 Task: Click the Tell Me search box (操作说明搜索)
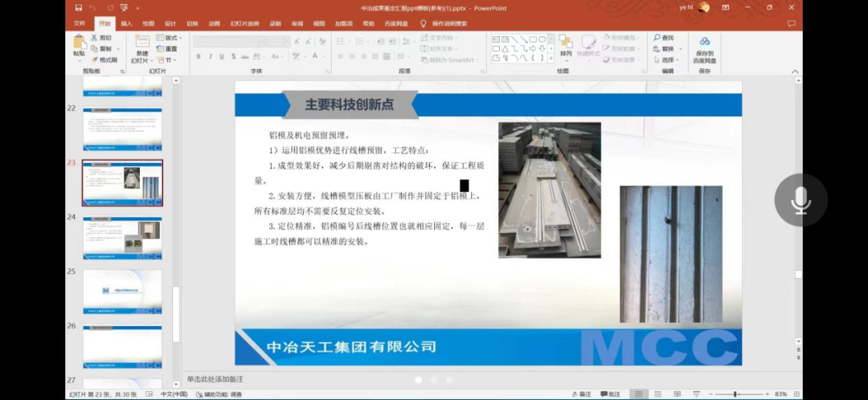[444, 23]
